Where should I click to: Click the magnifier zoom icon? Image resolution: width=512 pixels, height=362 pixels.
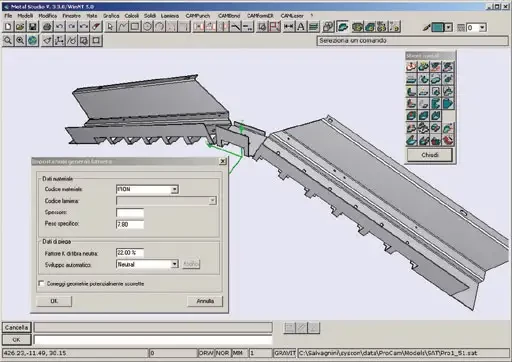8,41
